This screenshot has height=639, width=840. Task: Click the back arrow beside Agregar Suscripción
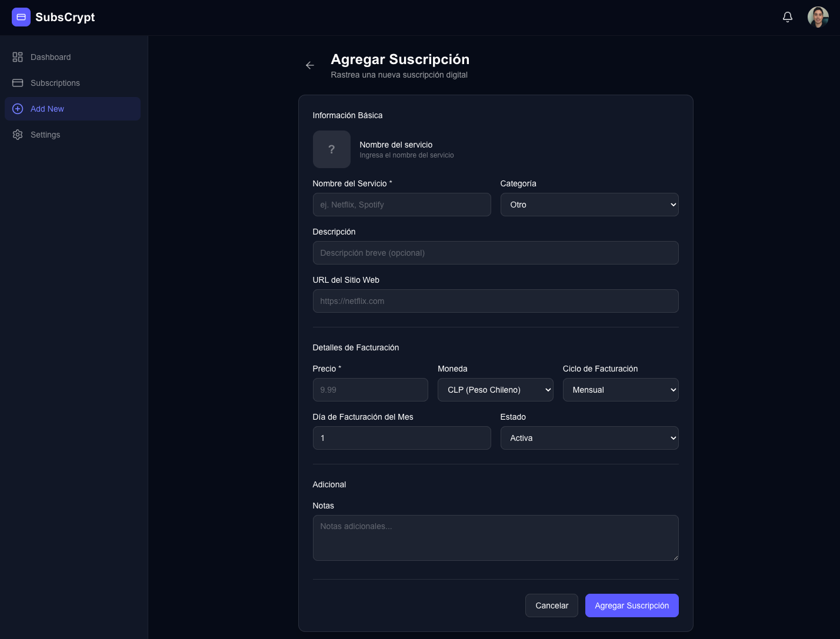[310, 65]
